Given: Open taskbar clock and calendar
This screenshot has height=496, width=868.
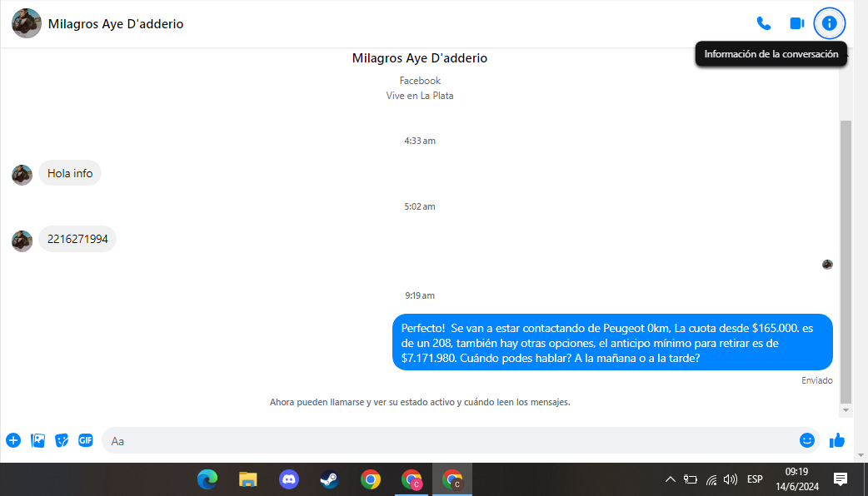Looking at the screenshot, I should (796, 479).
